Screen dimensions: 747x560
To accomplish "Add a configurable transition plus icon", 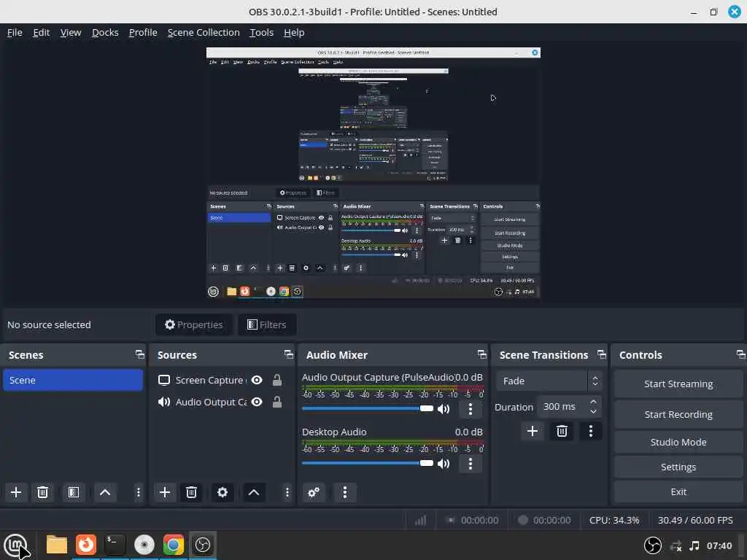I will click(532, 431).
